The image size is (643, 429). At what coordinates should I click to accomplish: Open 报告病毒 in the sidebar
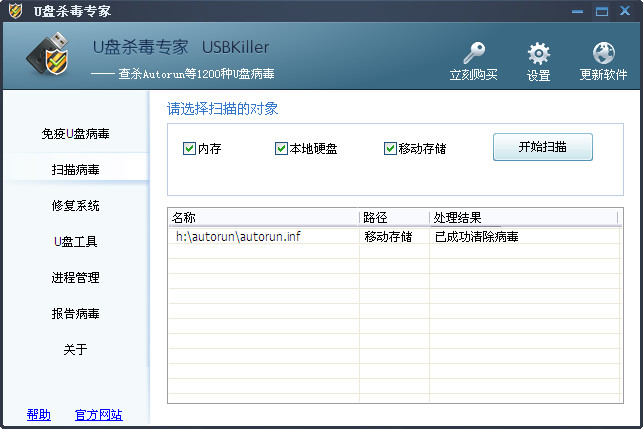75,314
